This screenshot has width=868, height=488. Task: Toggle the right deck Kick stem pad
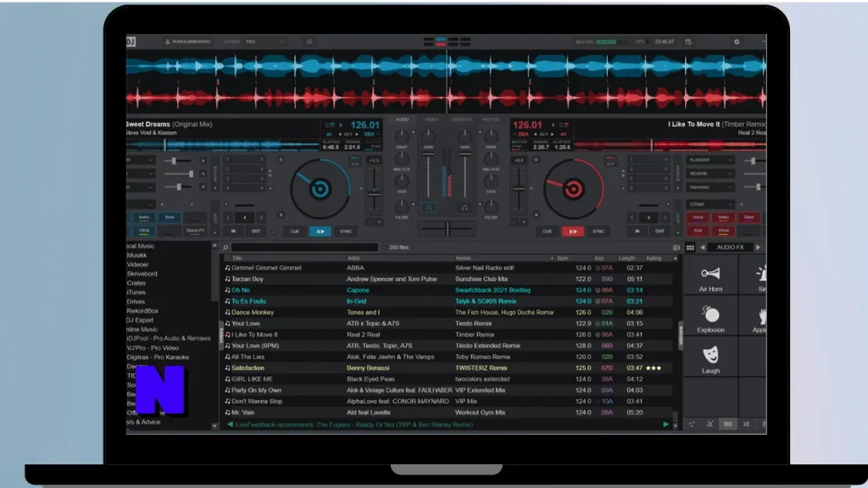click(x=698, y=230)
